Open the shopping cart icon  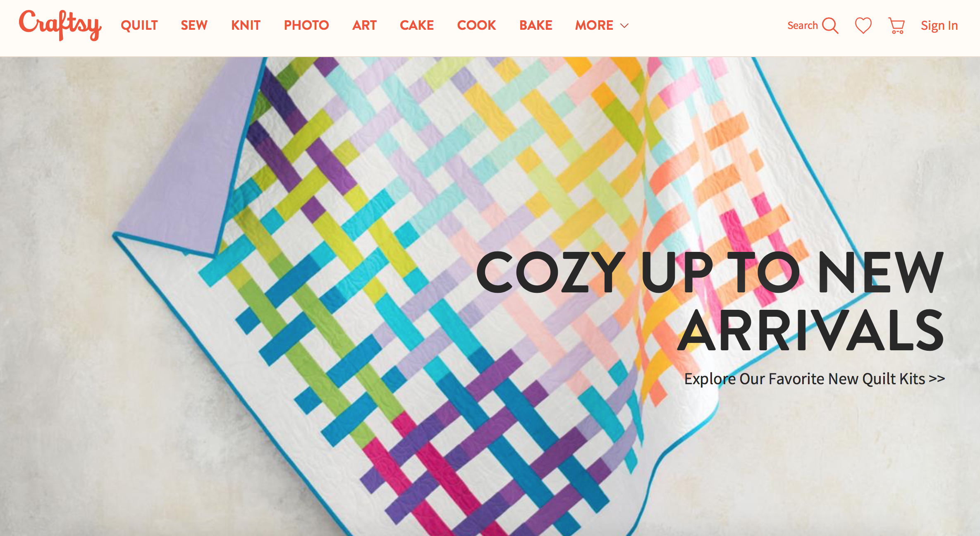tap(896, 26)
